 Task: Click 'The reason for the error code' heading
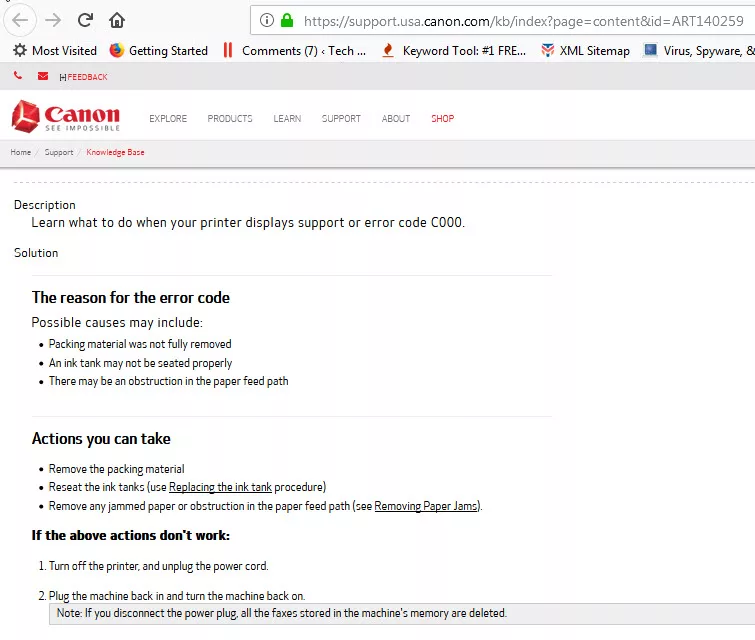click(130, 298)
